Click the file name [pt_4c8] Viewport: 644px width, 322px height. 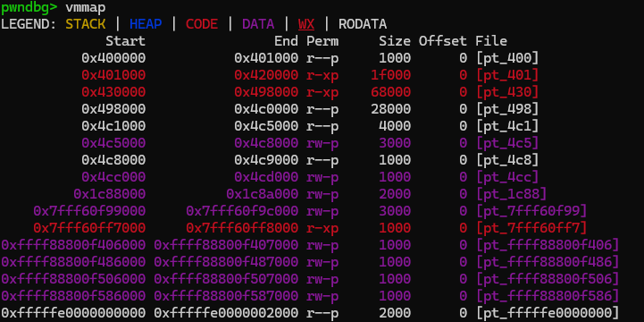coord(507,159)
